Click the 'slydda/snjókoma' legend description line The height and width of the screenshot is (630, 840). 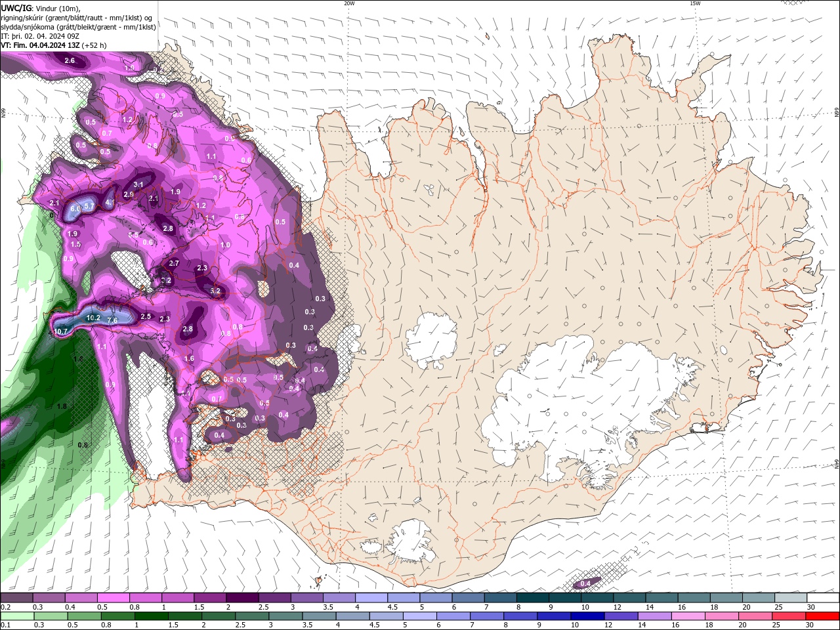tap(78, 27)
